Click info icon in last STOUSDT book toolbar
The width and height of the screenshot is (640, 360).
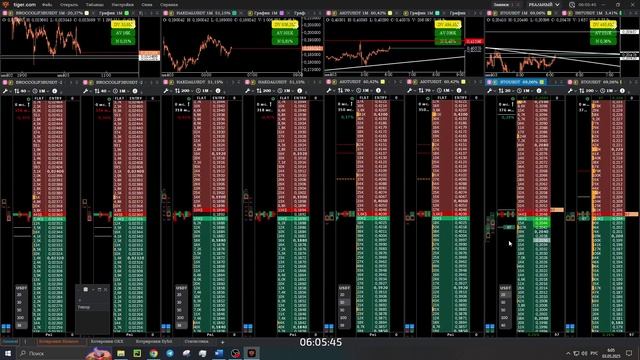tap(622, 91)
